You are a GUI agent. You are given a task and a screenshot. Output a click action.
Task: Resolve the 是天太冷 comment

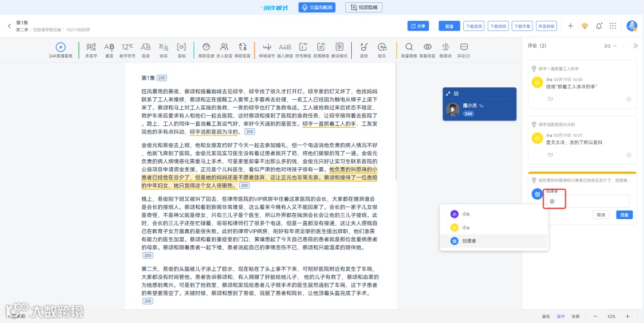click(629, 155)
